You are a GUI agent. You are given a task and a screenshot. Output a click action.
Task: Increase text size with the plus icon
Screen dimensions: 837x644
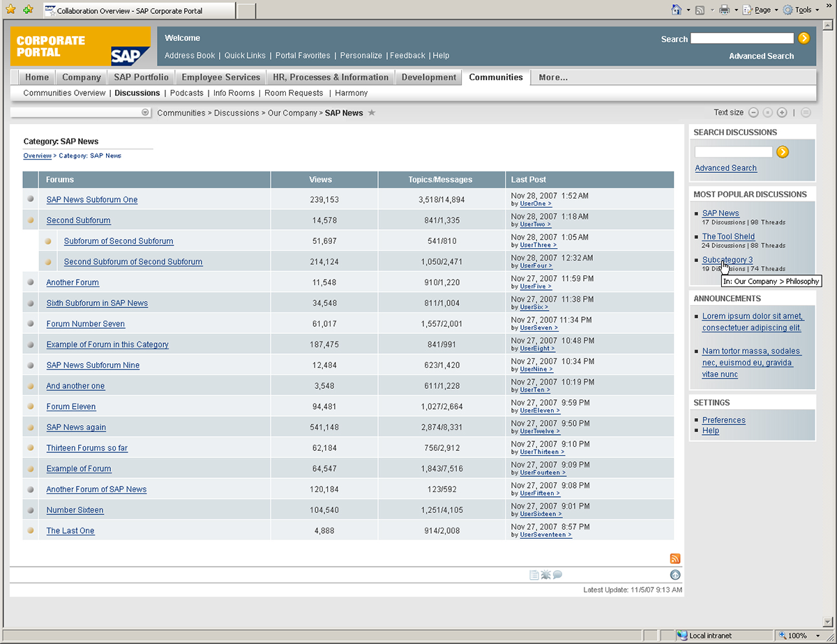coord(782,112)
